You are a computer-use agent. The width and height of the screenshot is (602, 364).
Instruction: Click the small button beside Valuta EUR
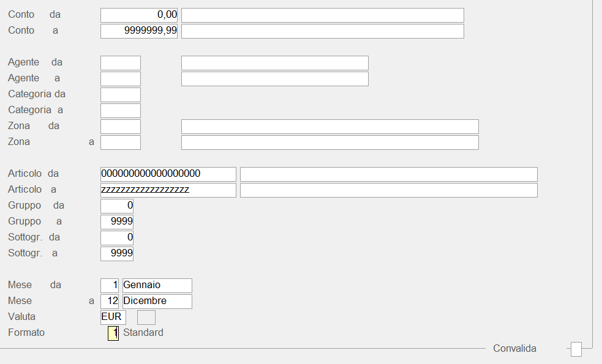(x=146, y=317)
